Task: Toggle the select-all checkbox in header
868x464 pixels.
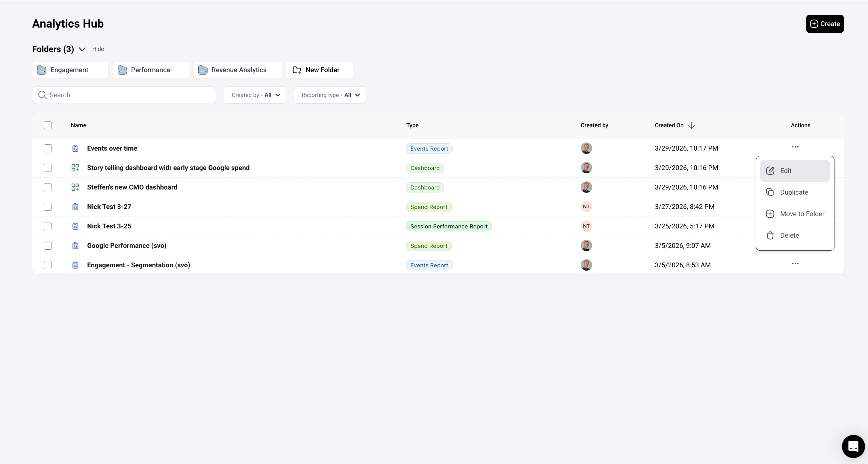Action: 48,125
